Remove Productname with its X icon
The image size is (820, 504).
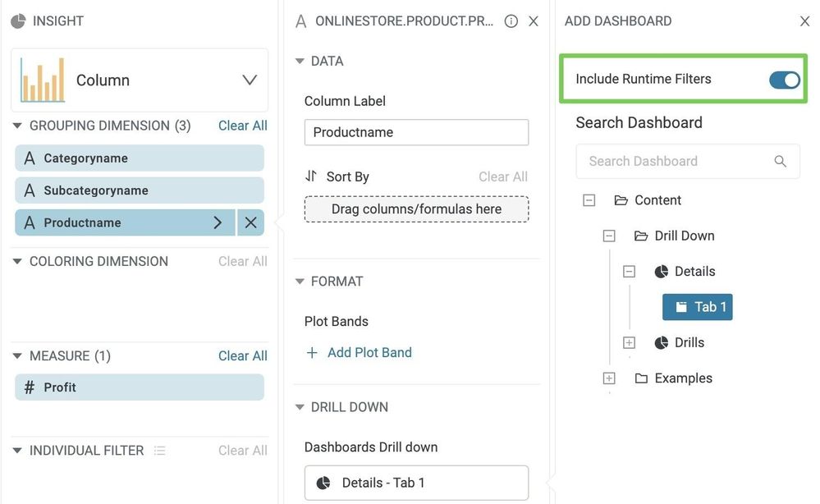250,222
